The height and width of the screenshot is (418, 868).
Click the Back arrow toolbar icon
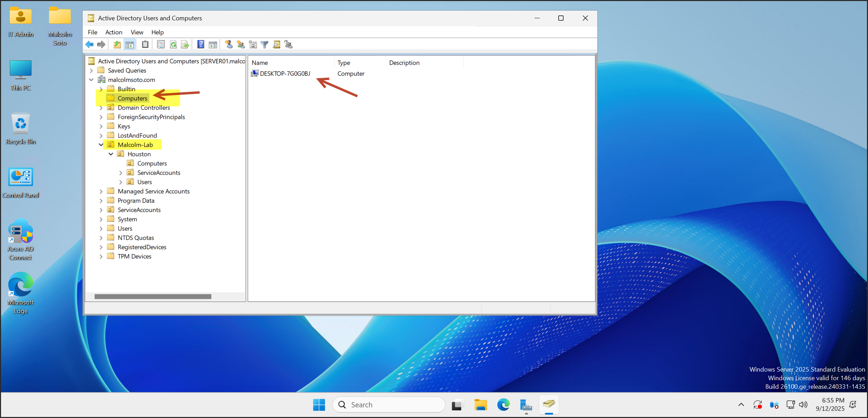(90, 44)
